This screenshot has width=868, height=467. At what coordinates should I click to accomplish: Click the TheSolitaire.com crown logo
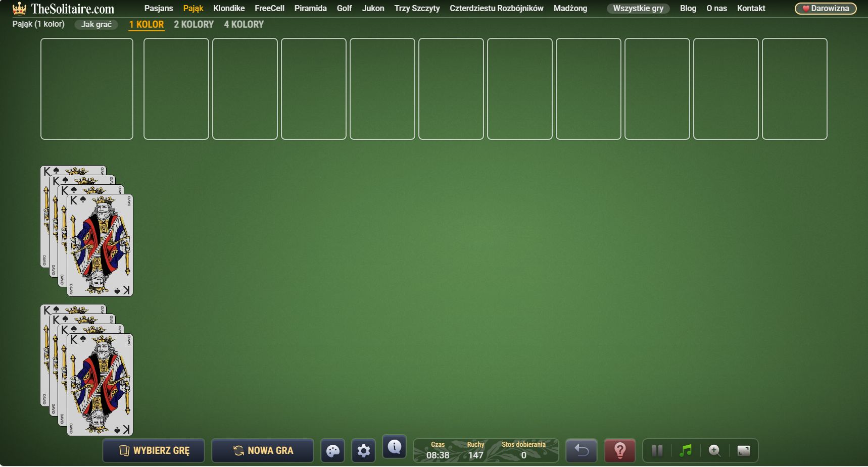(19, 9)
